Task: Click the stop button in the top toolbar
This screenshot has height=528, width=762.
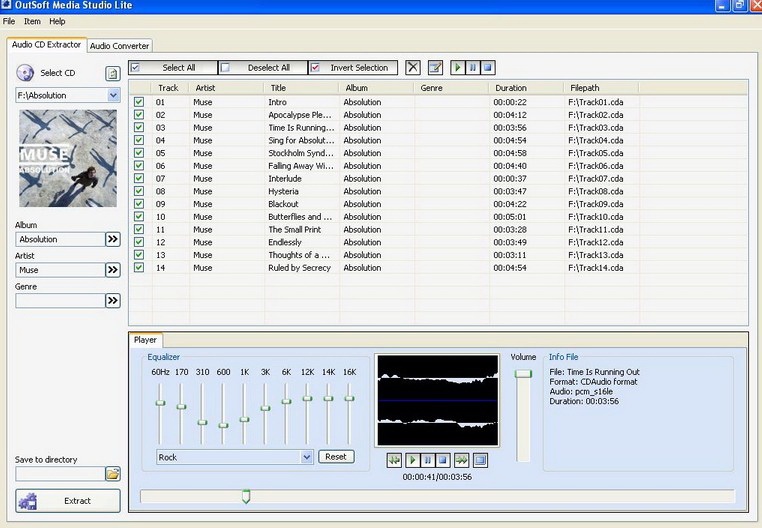Action: tap(488, 68)
